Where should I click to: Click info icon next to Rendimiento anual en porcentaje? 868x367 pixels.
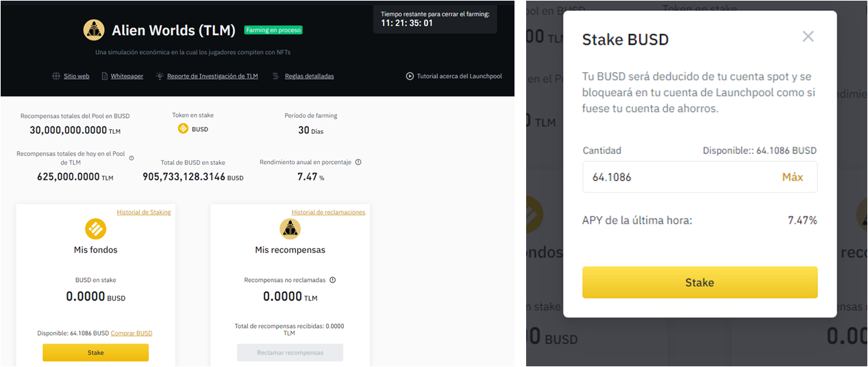[x=358, y=163]
